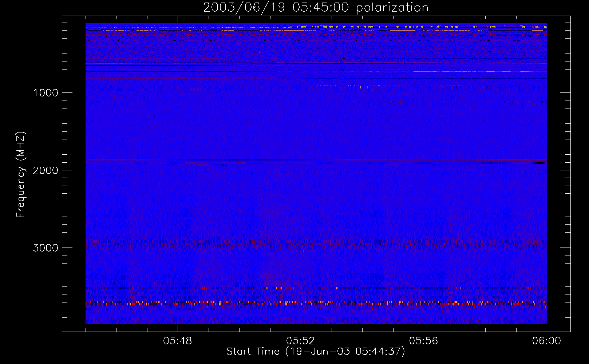Click the 06:00 time tick label
Screen dimensions: 589x364
[x=546, y=341]
